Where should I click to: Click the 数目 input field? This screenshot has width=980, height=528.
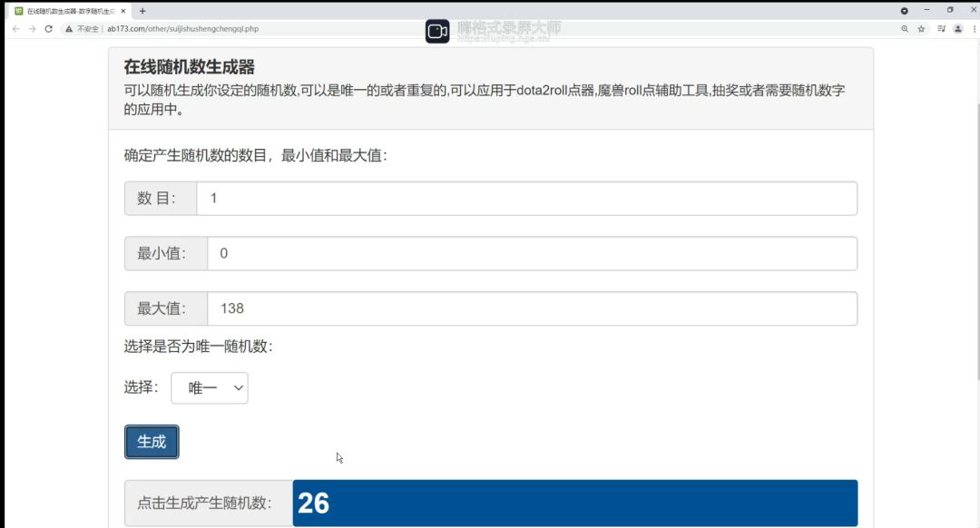pyautogui.click(x=527, y=198)
